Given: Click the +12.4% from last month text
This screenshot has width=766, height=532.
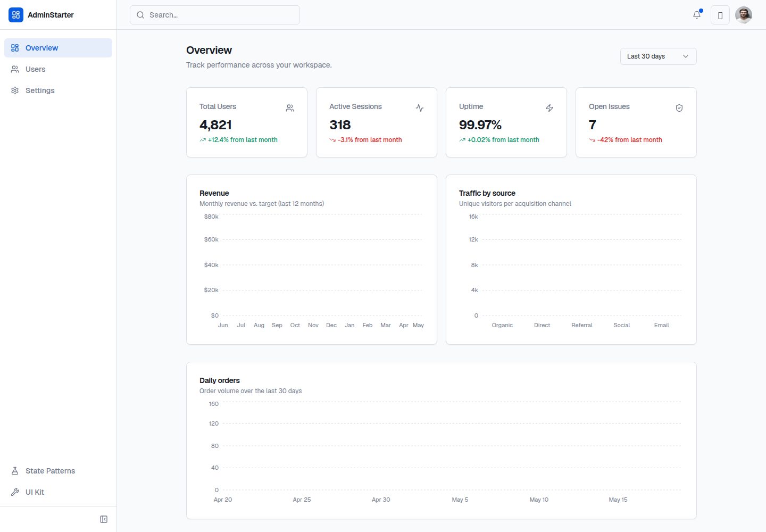Looking at the screenshot, I should [243, 140].
